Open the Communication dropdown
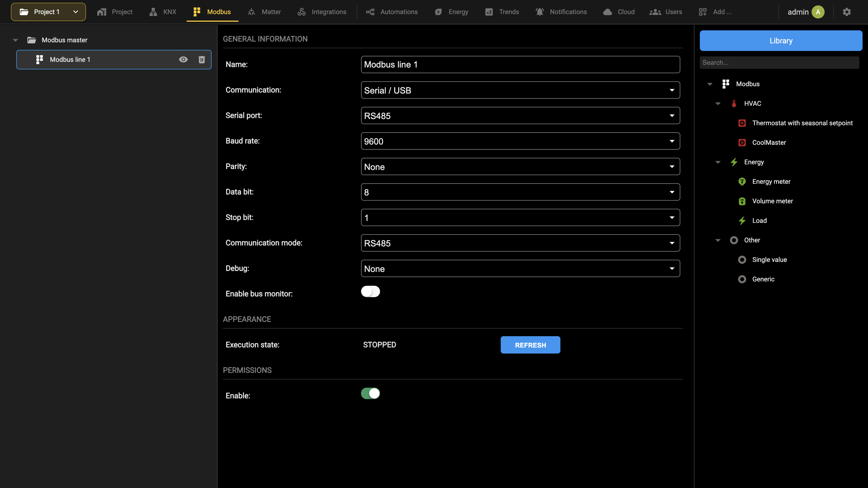Viewport: 868px width, 488px height. pyautogui.click(x=520, y=90)
